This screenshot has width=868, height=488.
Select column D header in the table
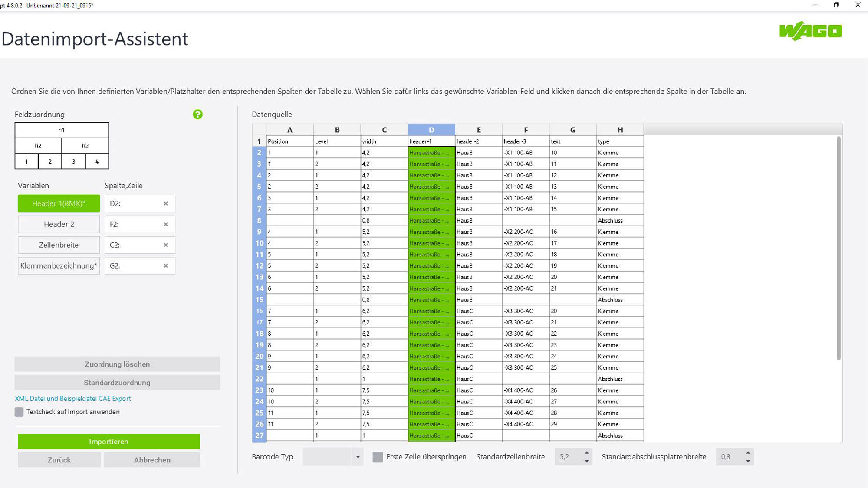[431, 130]
